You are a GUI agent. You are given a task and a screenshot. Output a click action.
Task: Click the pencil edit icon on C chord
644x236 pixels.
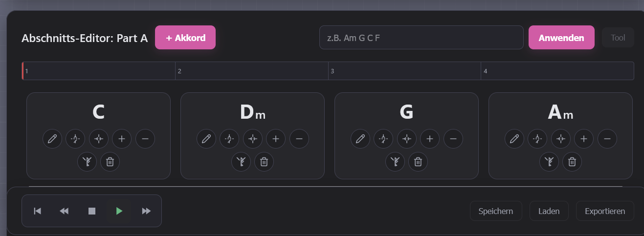[x=52, y=139]
